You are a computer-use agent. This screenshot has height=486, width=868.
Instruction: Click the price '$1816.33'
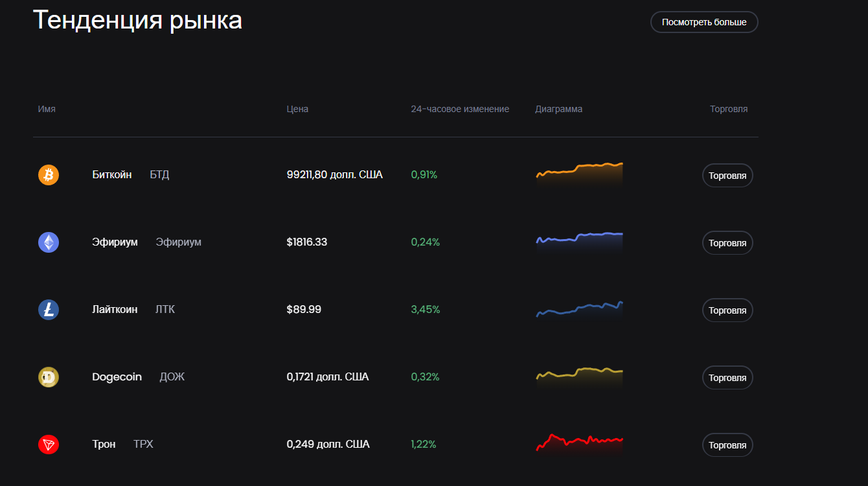(x=307, y=242)
